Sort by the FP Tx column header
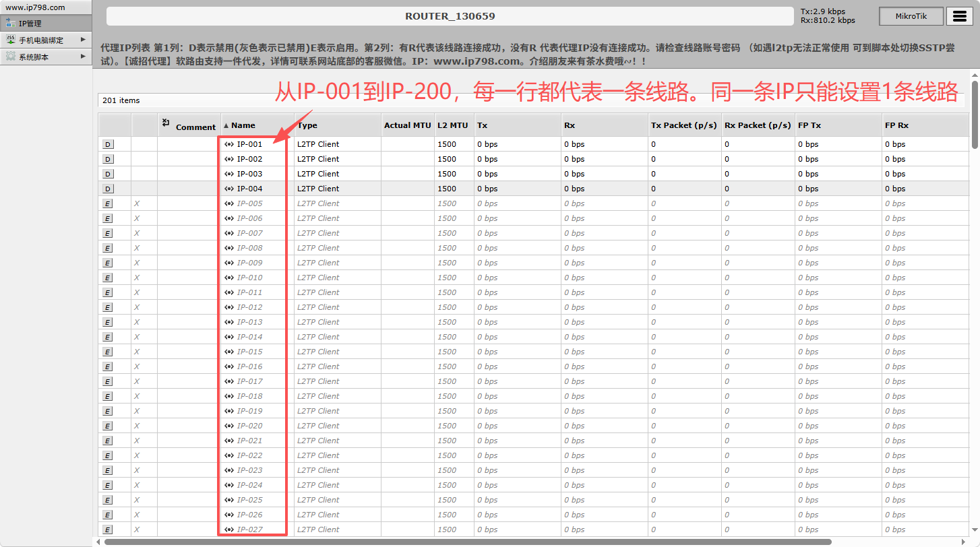 pyautogui.click(x=838, y=125)
